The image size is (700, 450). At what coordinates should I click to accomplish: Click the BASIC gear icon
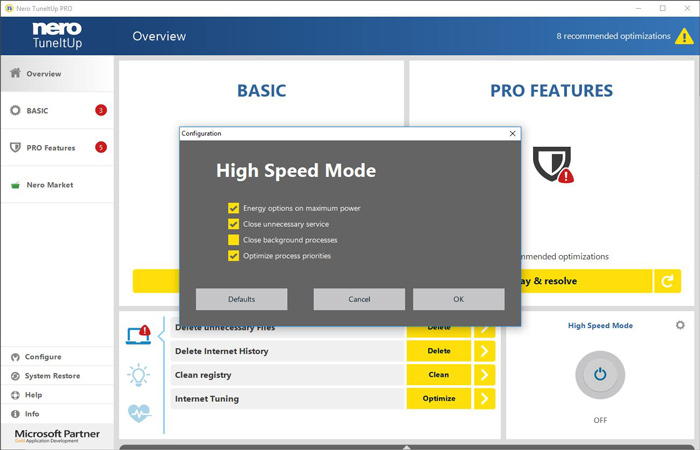click(15, 110)
